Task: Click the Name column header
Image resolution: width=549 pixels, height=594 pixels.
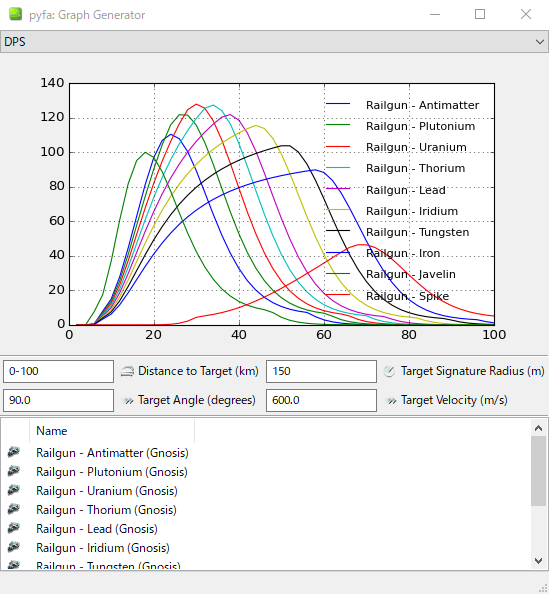Action: coord(112,431)
